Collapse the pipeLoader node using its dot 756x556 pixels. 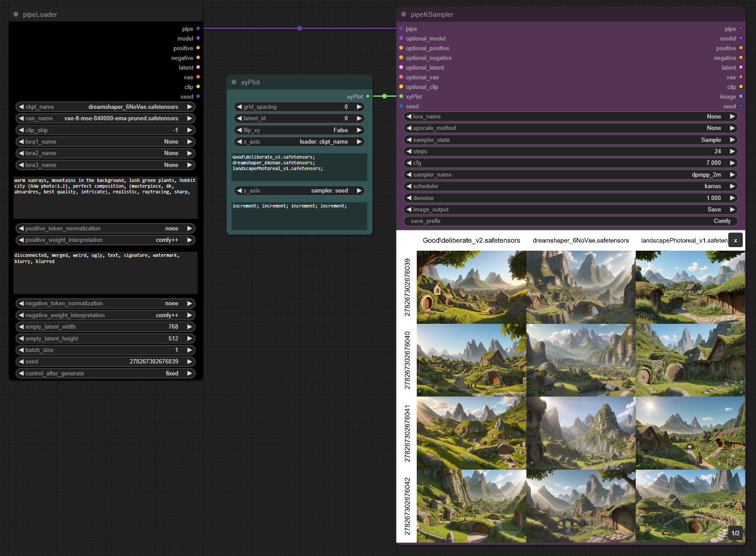coord(16,15)
